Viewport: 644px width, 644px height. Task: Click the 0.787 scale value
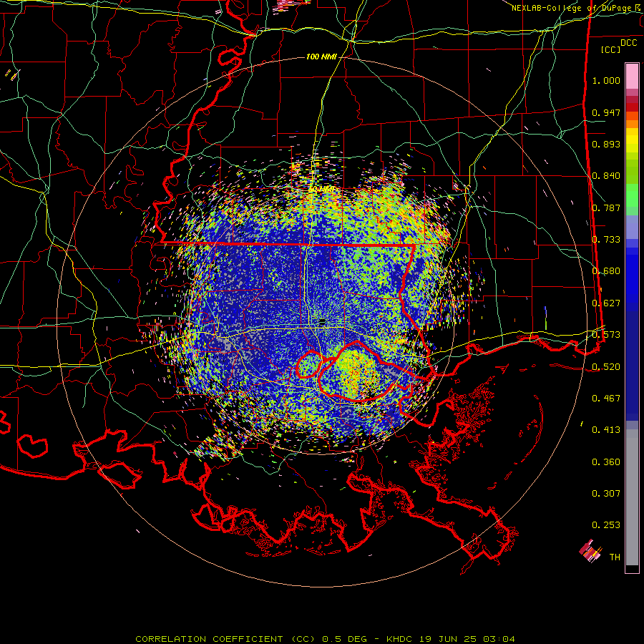click(x=606, y=208)
